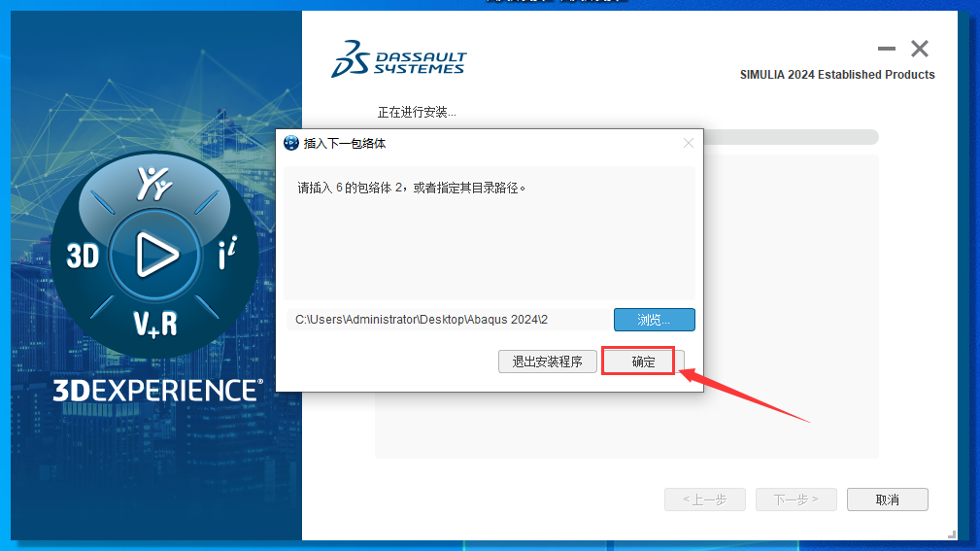This screenshot has width=980, height=551.
Task: Confirm the path with the 确定 button
Action: (x=643, y=362)
